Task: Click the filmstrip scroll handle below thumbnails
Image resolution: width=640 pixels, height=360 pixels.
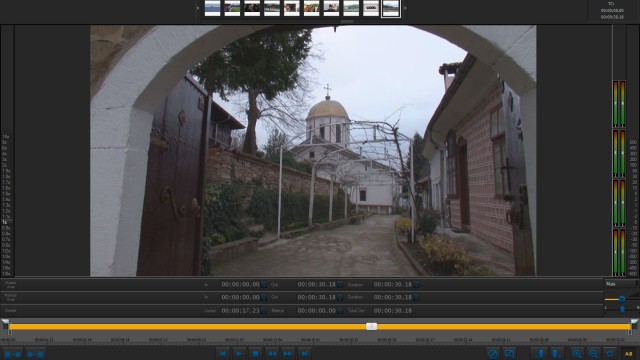Action: coord(347,21)
